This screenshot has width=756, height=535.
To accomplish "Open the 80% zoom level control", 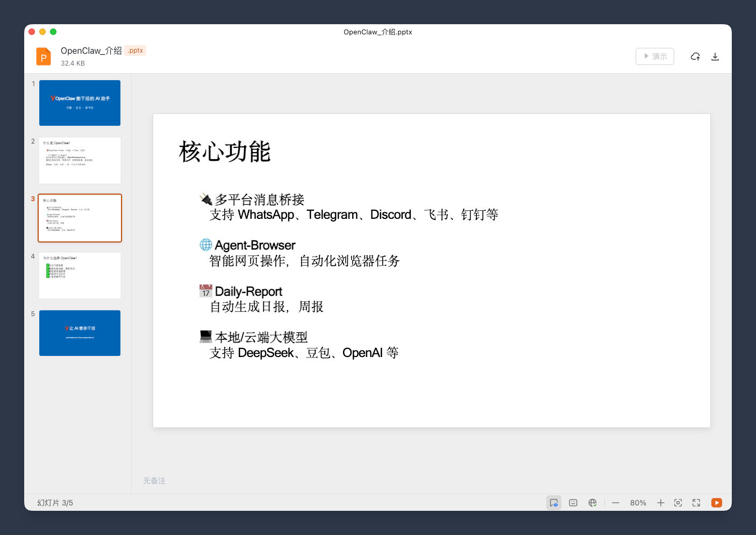I will [x=638, y=503].
